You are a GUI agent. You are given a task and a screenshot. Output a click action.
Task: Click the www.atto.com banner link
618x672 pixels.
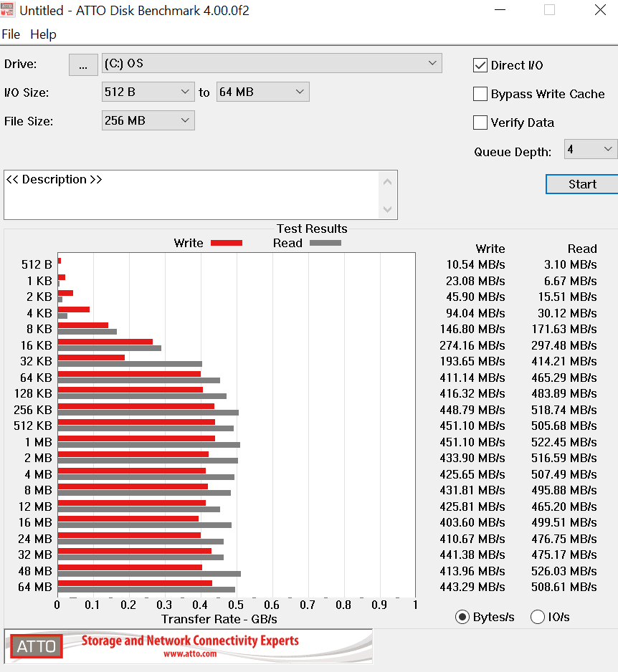point(189,654)
